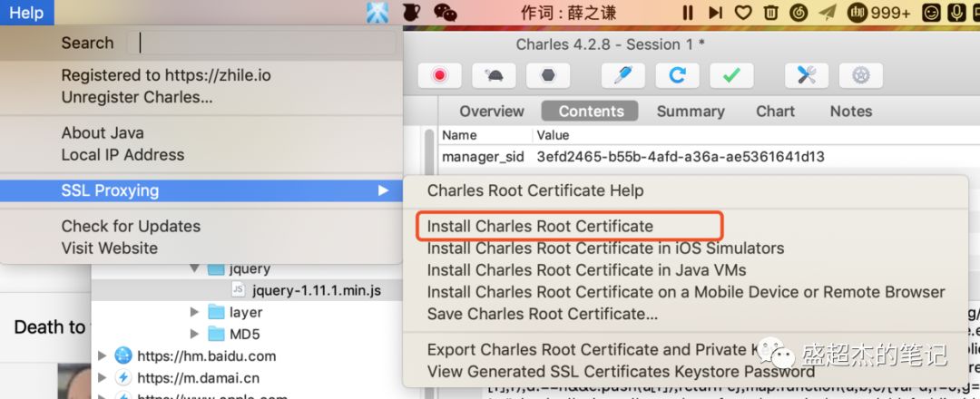Click the hexagon breakpoints icon

point(548,75)
